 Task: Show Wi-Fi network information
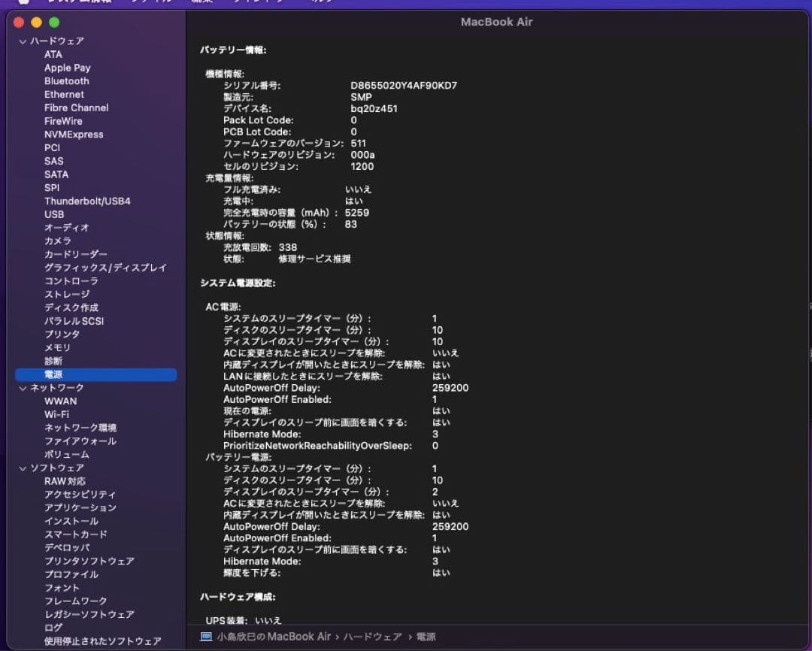pyautogui.click(x=56, y=414)
